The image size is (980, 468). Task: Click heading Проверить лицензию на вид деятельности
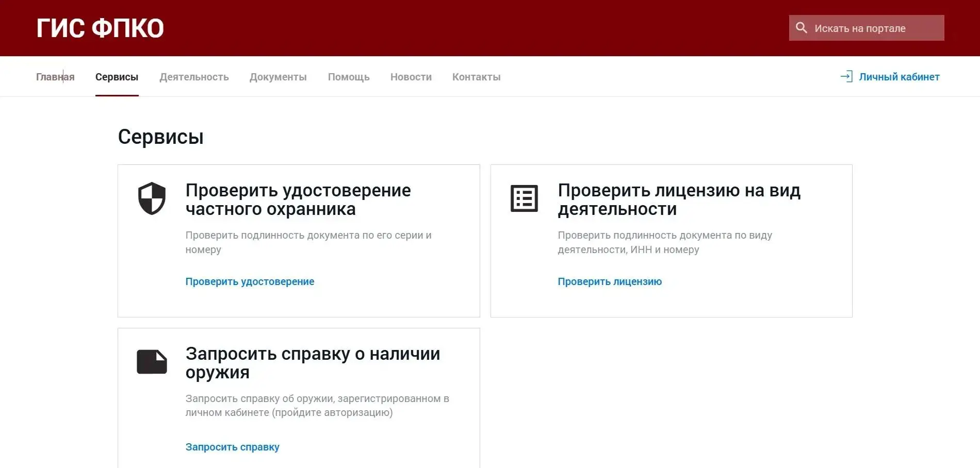(679, 199)
